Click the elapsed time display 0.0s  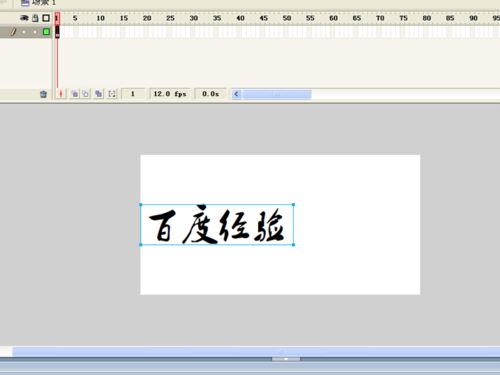pos(210,94)
